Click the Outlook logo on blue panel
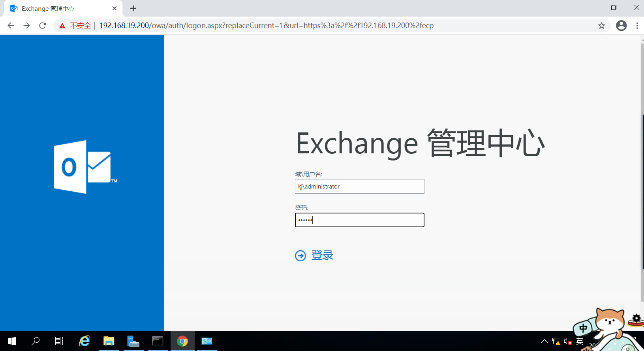This screenshot has height=351, width=644. (85, 167)
